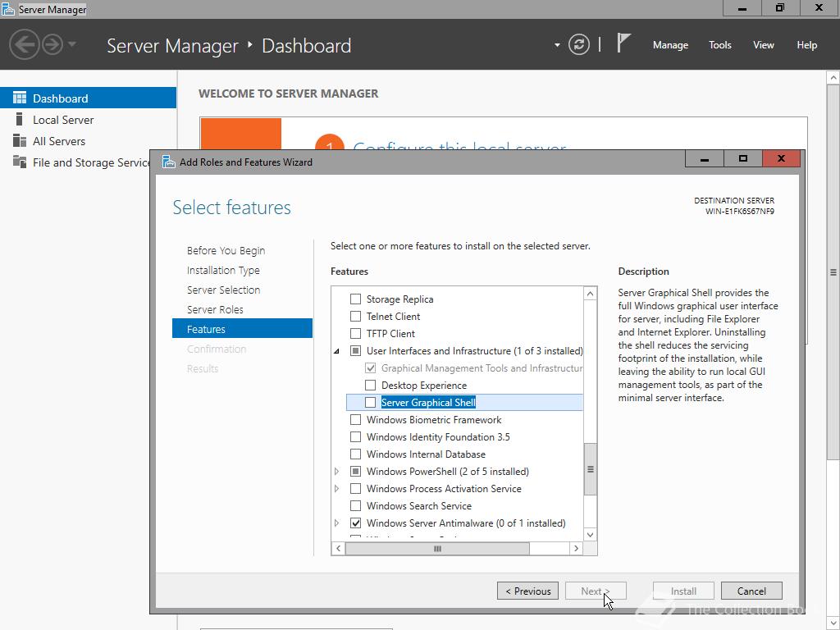
Task: Toggle User Interfaces and Infrastructure checkbox
Action: tap(355, 351)
